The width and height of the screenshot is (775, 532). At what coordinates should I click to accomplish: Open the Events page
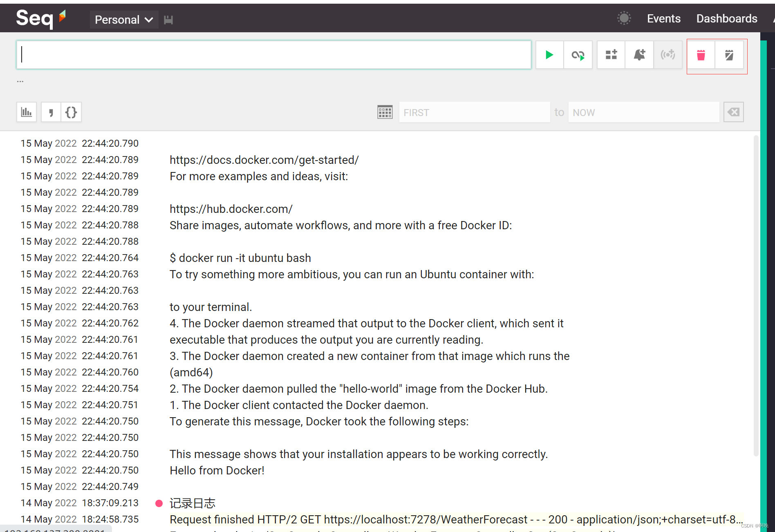tap(663, 18)
